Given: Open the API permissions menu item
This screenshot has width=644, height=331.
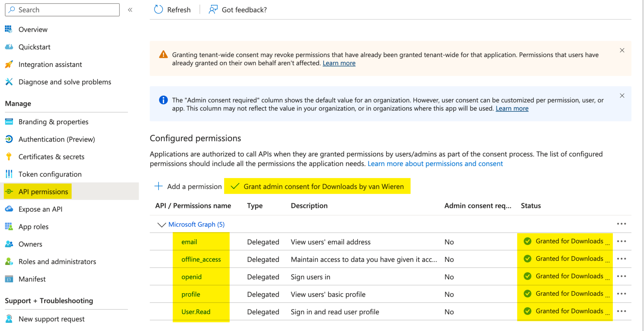Looking at the screenshot, I should 69,191.
